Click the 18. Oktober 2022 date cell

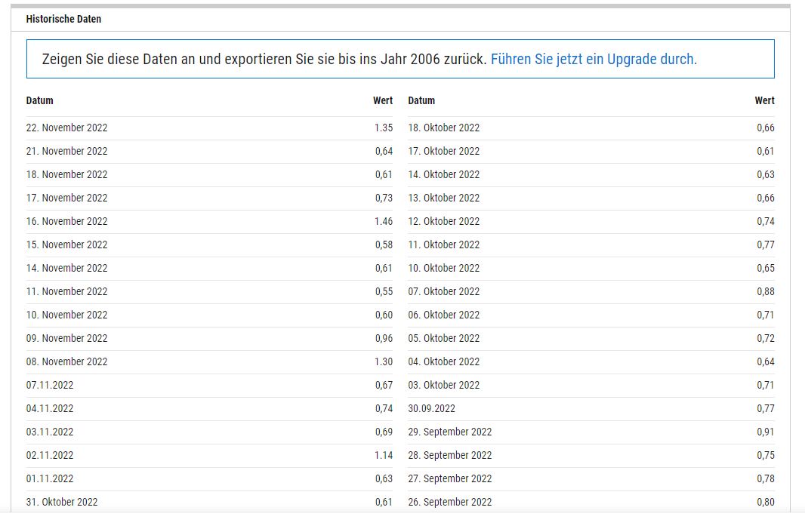pyautogui.click(x=444, y=128)
